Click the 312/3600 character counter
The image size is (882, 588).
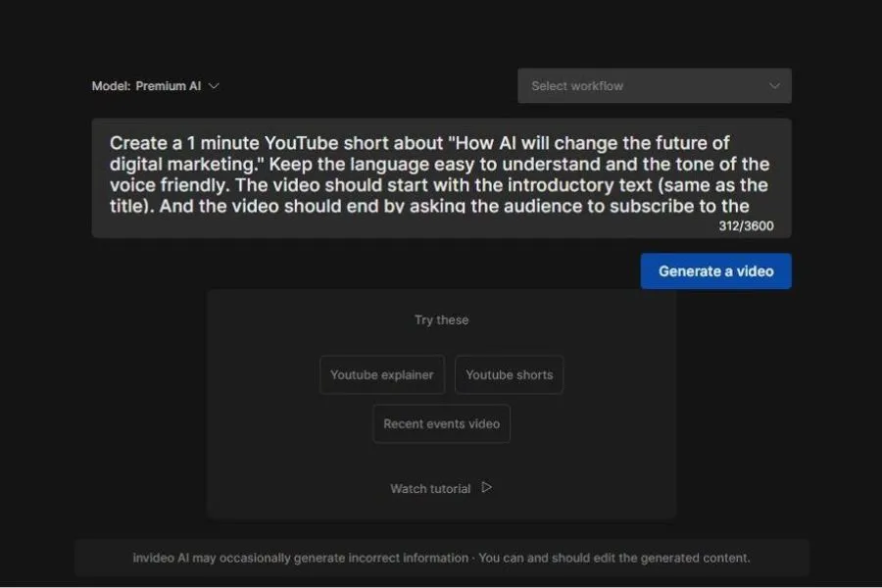[746, 225]
